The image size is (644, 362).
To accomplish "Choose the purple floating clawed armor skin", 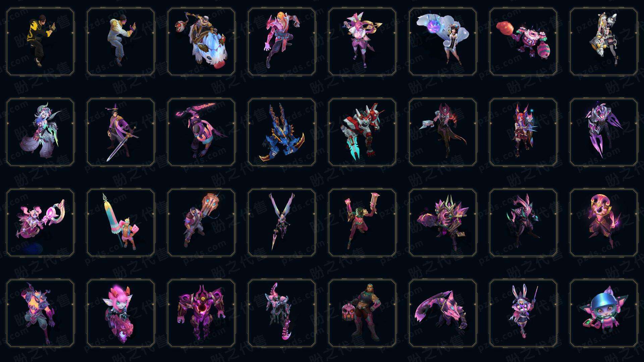I will point(604,132).
